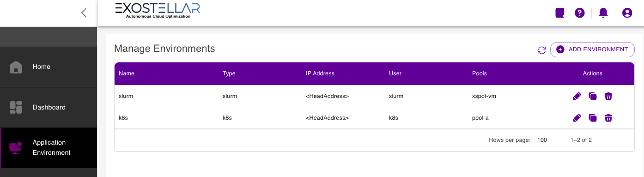This screenshot has width=644, height=177.
Task: Collapse the sidebar with the left chevron
Action: click(84, 13)
